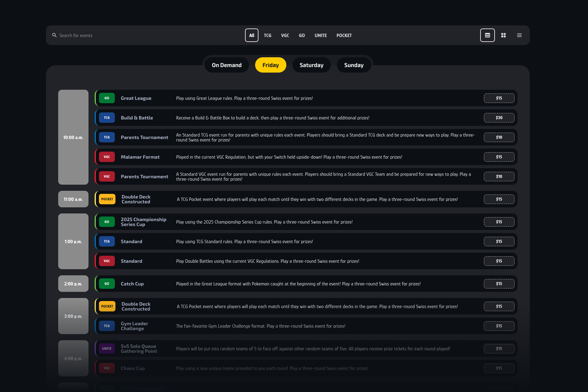
Task: Switch to grid card view
Action: coord(503,35)
